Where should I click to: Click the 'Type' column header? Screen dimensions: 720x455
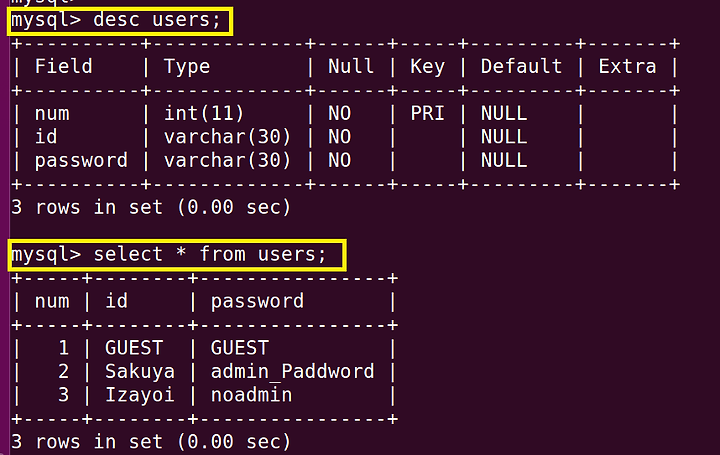(187, 67)
